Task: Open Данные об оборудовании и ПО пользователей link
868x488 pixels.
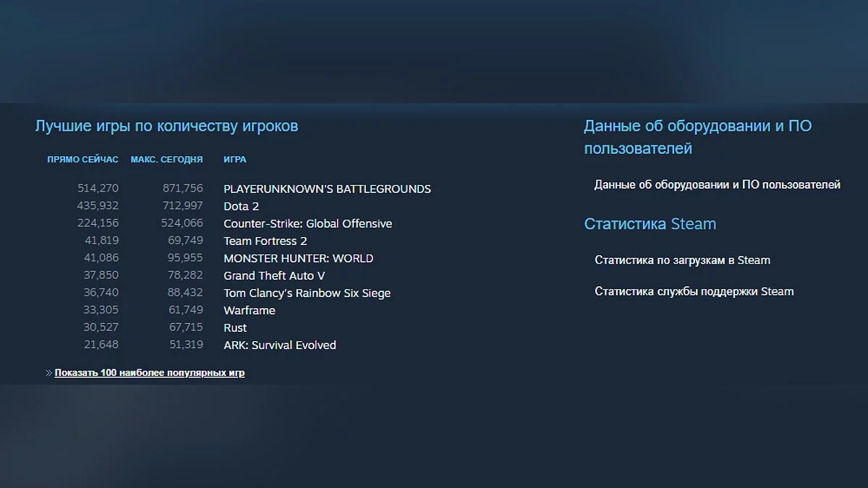Action: (718, 184)
